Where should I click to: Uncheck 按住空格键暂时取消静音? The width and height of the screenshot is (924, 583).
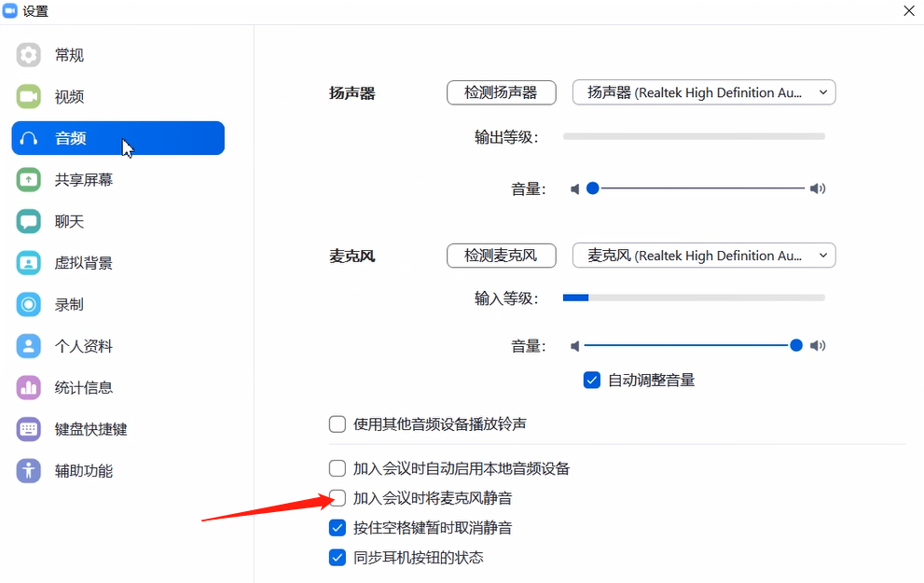coord(337,527)
